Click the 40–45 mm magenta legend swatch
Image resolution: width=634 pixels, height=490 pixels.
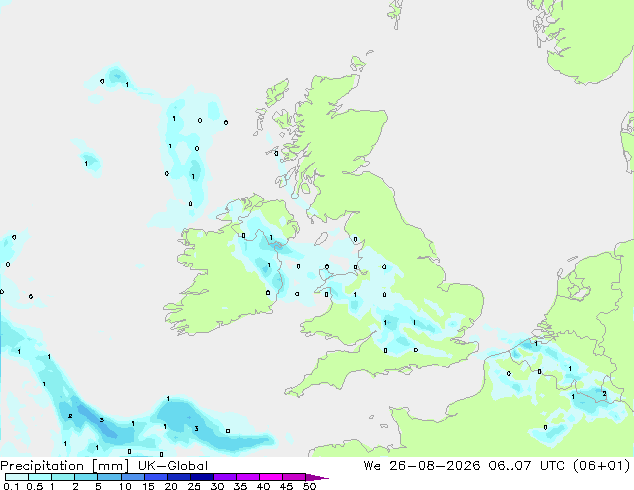tap(271, 477)
